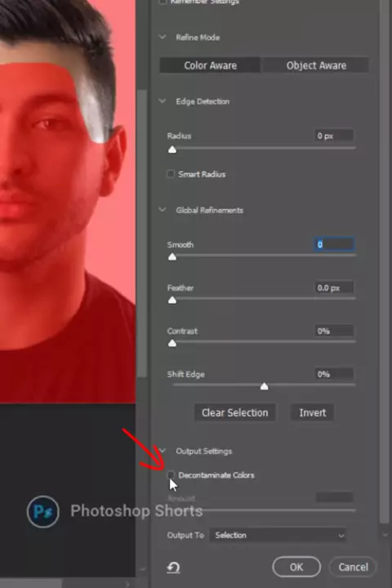Check the Remember Settings box
This screenshot has height=588, width=392.
tap(163, 2)
